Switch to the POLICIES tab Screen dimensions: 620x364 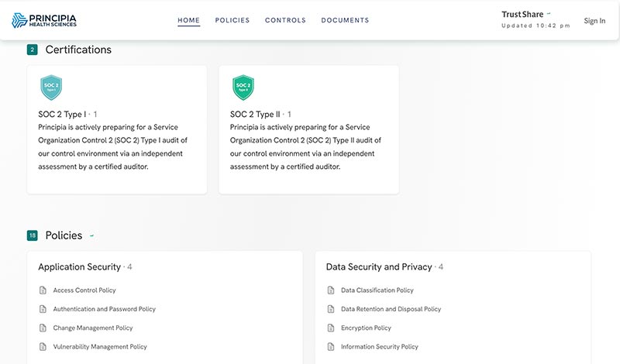[232, 20]
